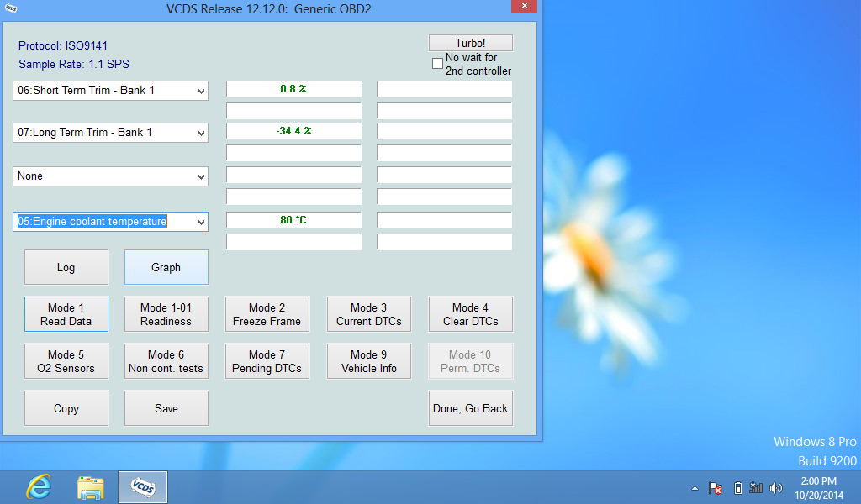Click the 80 °C coolant temperature value

[x=293, y=220]
